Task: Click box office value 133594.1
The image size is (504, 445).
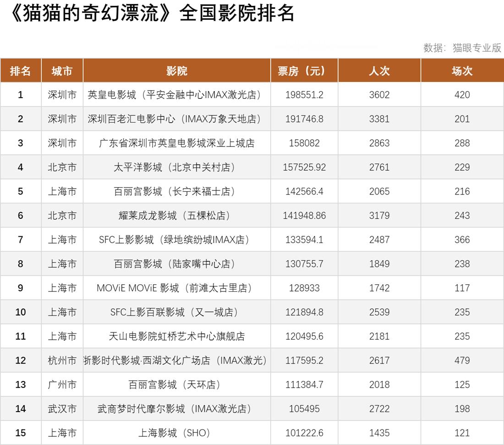Action: click(304, 240)
